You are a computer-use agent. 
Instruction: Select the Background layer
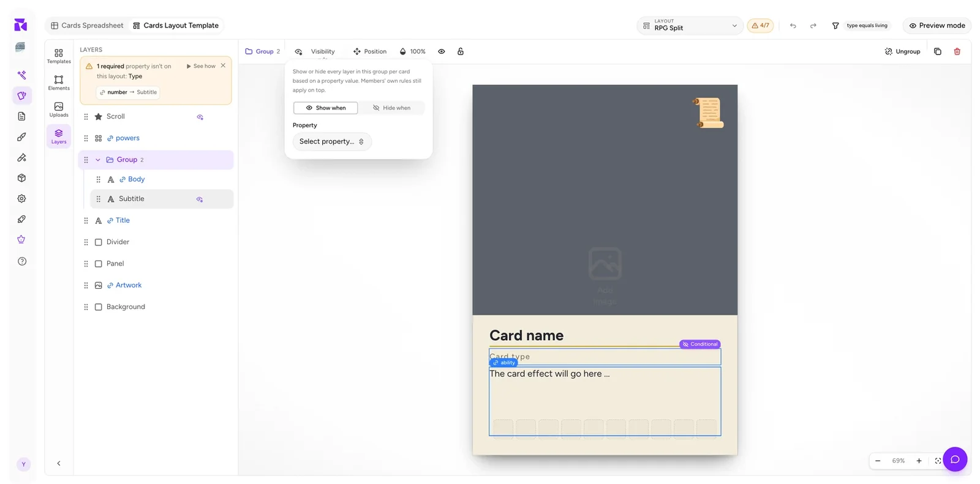157,307
